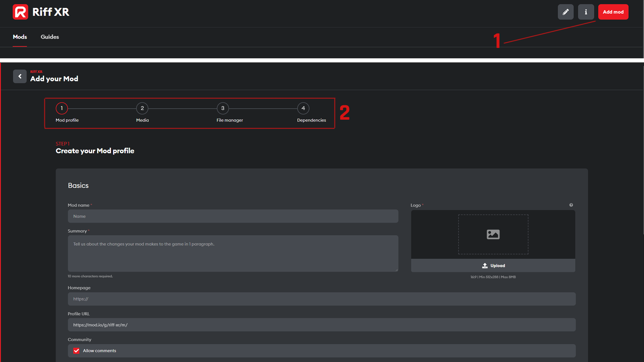Click the logo image placeholder area
Image resolution: width=644 pixels, height=362 pixels.
coord(493,234)
